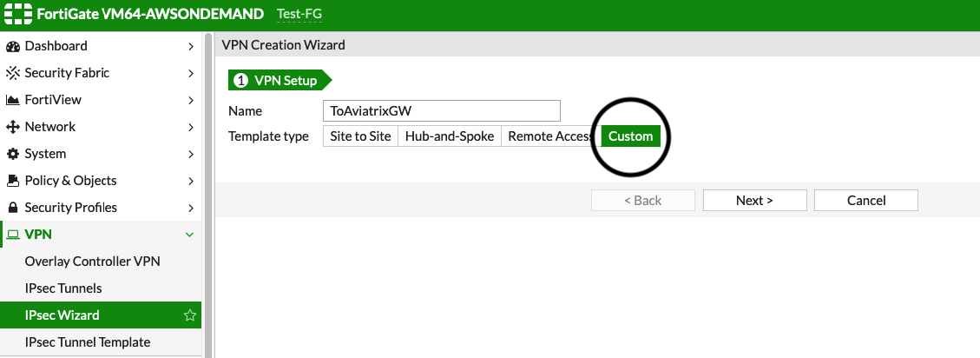The width and height of the screenshot is (980, 358).
Task: Toggle favorite star on IPsec Wizard
Action: coord(190,315)
